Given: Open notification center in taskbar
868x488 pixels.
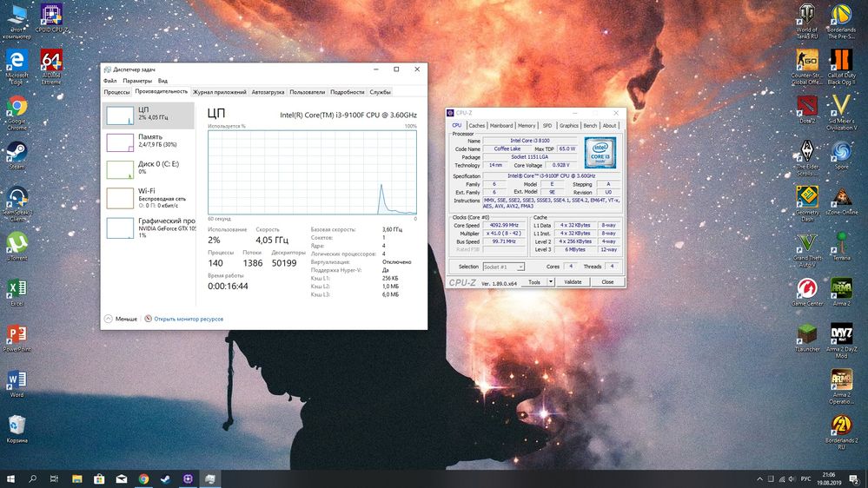Looking at the screenshot, I should [854, 478].
